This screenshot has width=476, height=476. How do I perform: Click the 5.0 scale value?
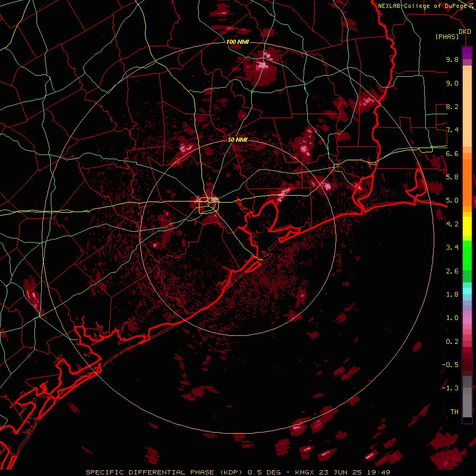[x=452, y=200]
